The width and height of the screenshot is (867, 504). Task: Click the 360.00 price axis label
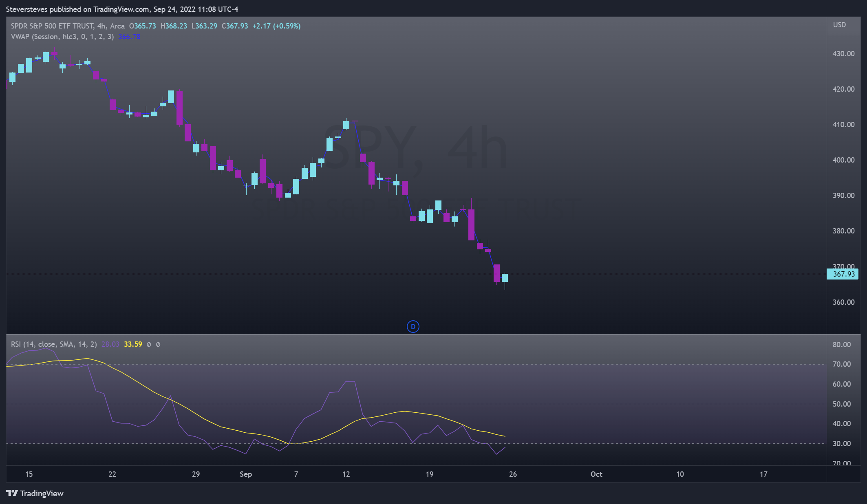pyautogui.click(x=843, y=302)
